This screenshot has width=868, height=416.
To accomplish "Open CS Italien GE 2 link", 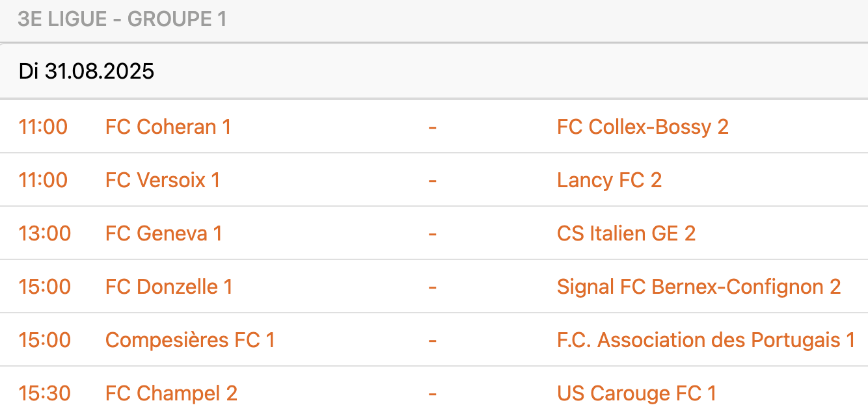I will (626, 233).
